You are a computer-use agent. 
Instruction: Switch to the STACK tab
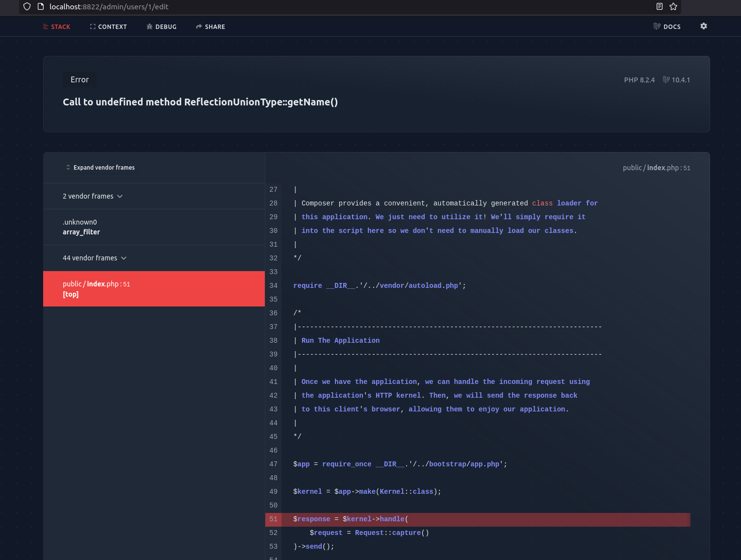tap(61, 26)
